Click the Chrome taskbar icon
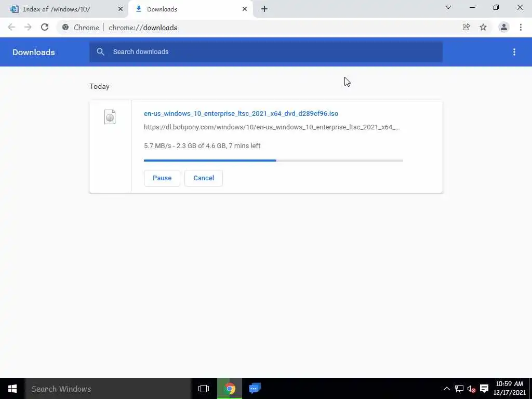Image resolution: width=532 pixels, height=399 pixels. click(x=230, y=389)
